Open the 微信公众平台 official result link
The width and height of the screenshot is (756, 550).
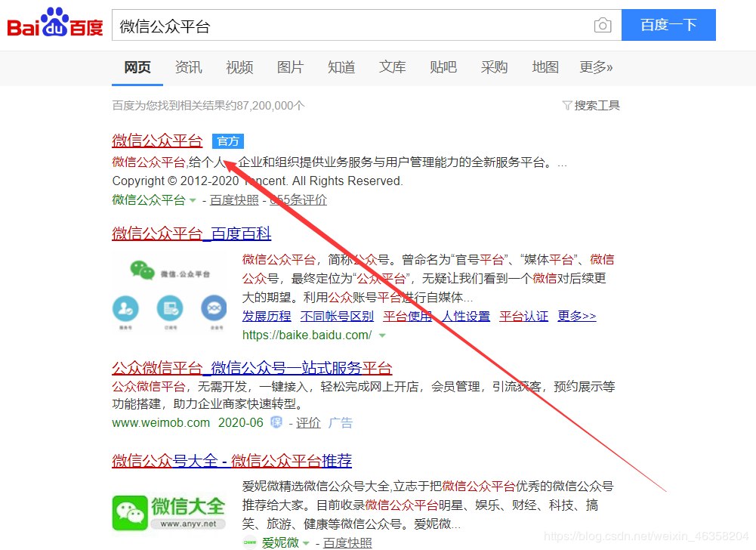[x=157, y=141]
